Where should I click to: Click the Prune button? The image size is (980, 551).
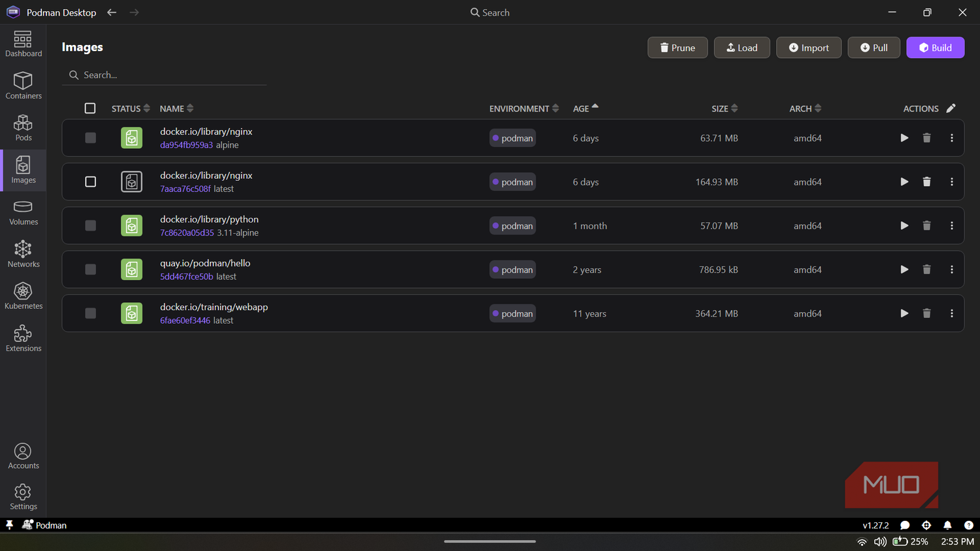pyautogui.click(x=678, y=48)
